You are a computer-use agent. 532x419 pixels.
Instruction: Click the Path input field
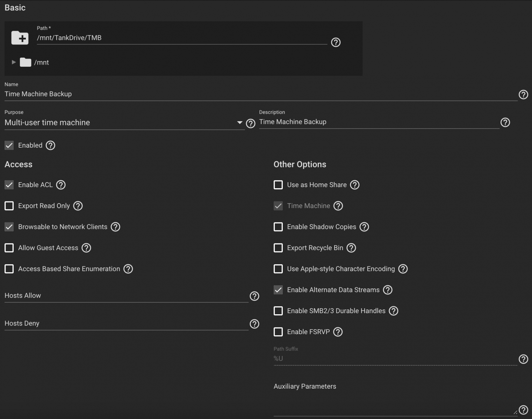182,38
